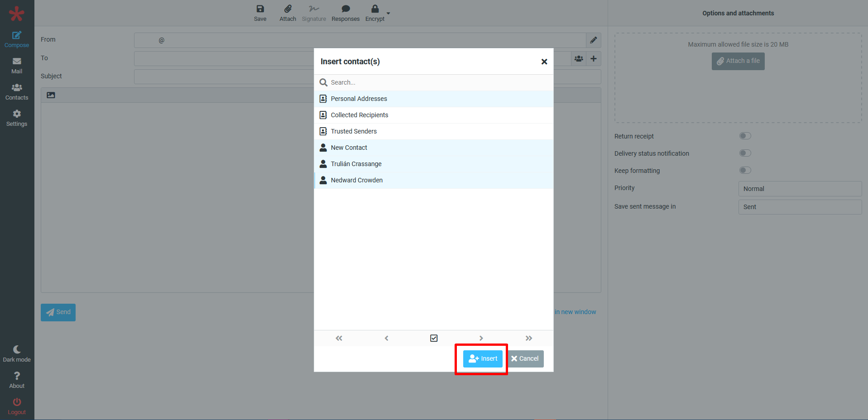Image resolution: width=868 pixels, height=420 pixels.
Task: Turn on Delivery status notification
Action: [x=745, y=153]
